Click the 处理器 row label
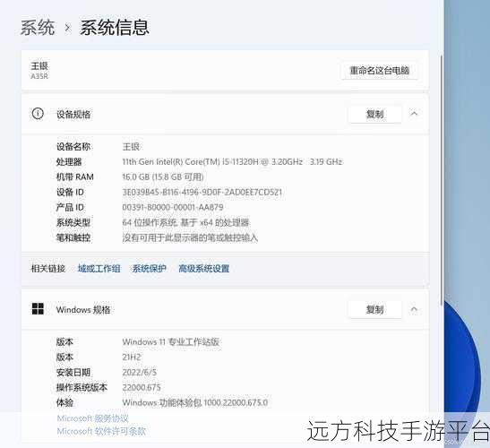490x448 pixels. click(x=69, y=162)
